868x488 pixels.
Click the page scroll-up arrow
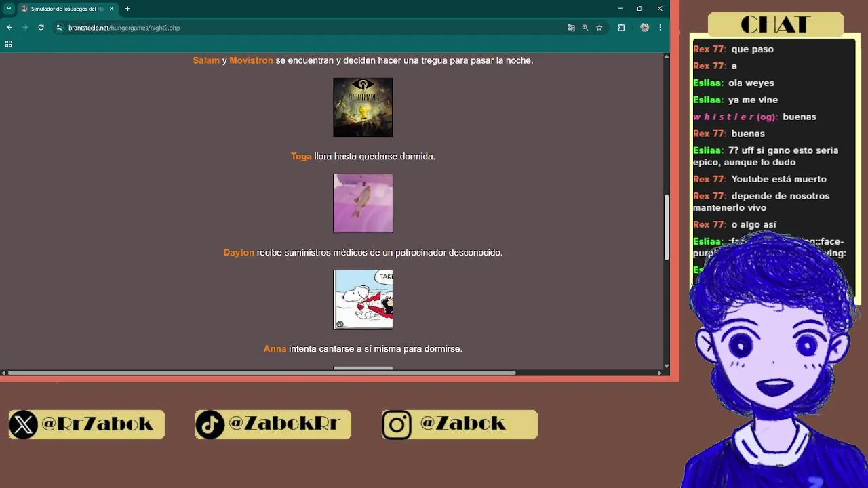(x=666, y=56)
